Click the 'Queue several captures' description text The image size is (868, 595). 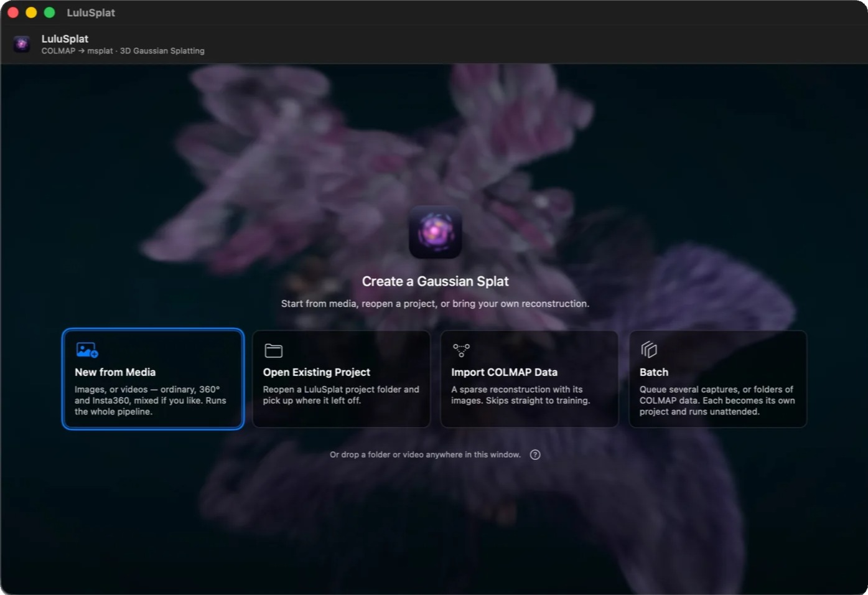click(717, 401)
